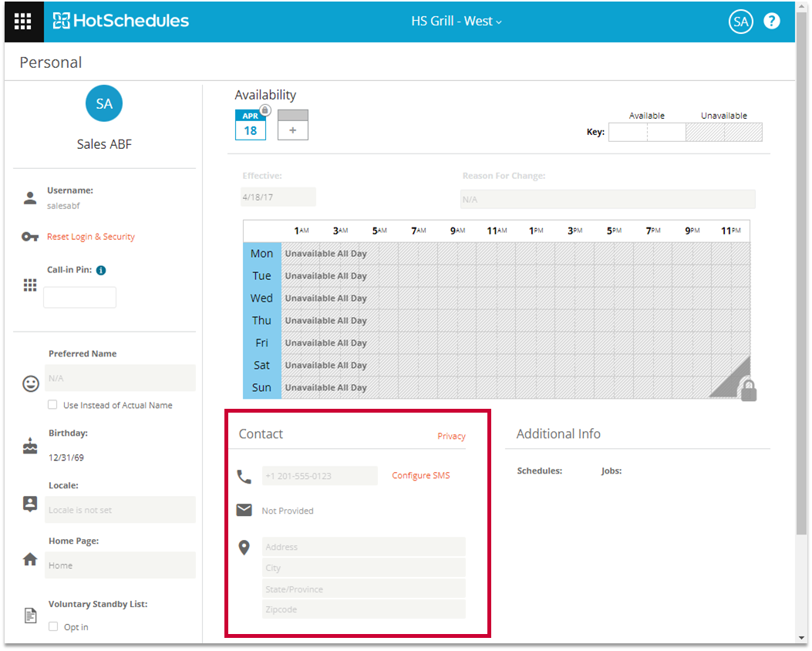Click the help question mark icon
Screen dimensions: 812x651
771,22
